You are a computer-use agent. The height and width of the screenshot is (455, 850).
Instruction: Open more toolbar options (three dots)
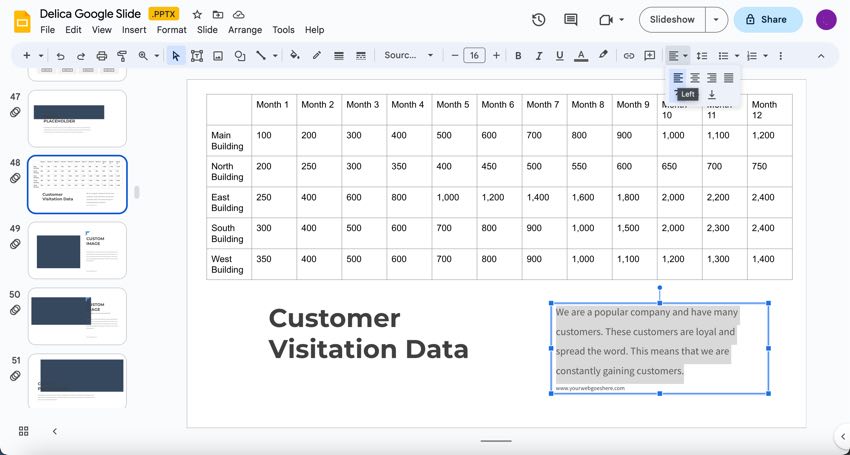(x=781, y=56)
